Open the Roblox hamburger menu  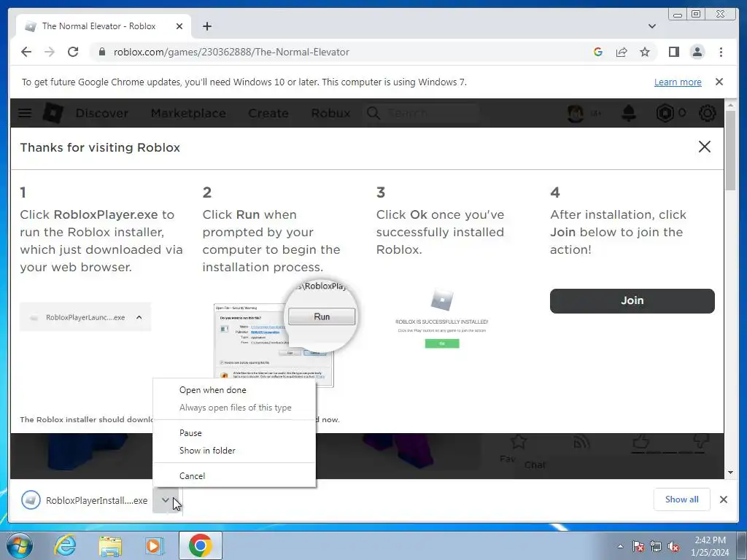point(25,113)
